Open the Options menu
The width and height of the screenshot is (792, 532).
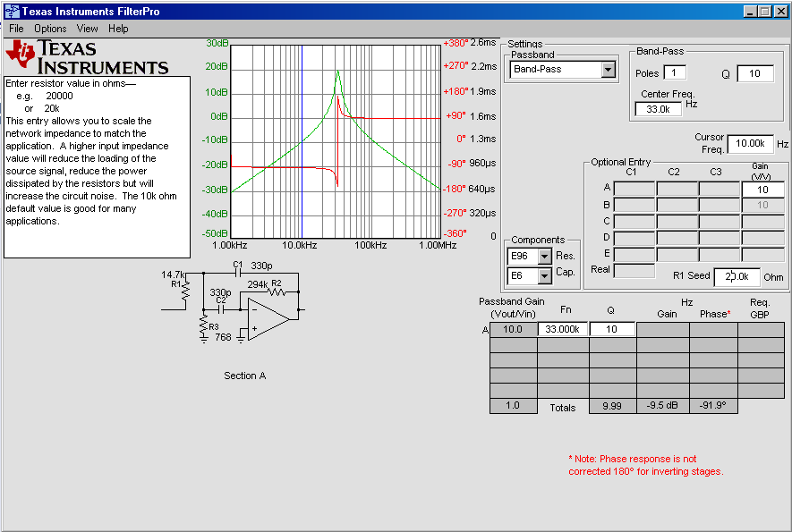(50, 29)
